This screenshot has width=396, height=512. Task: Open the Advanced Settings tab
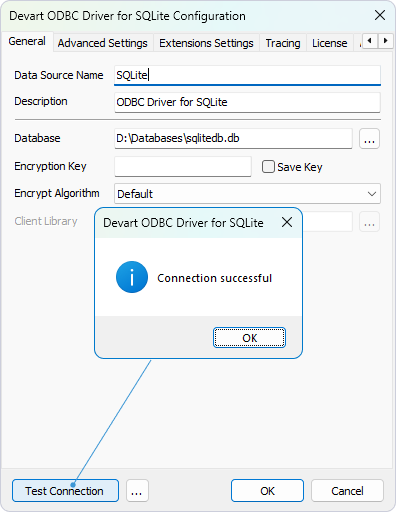(103, 43)
